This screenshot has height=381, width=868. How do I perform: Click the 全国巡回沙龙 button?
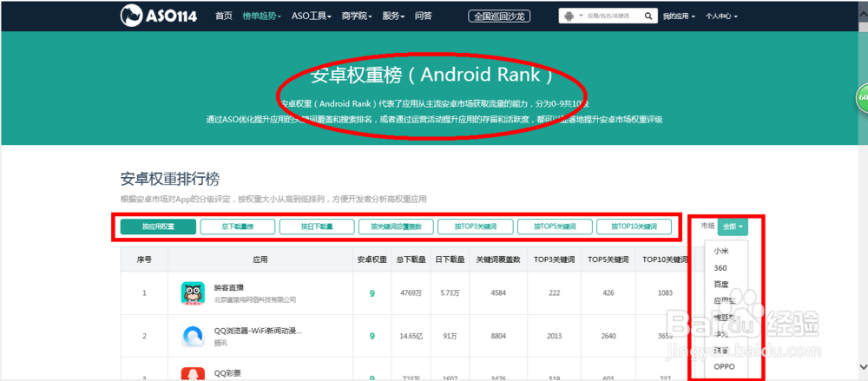499,16
